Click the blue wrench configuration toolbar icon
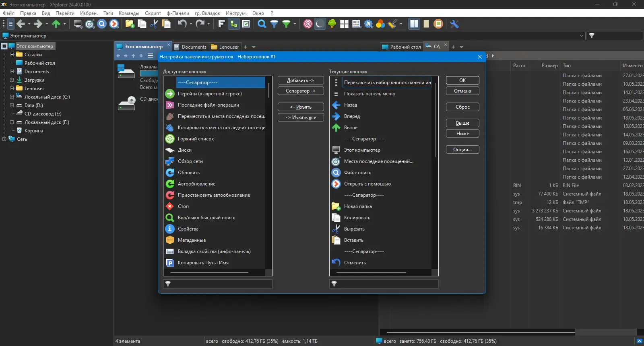Screen dimensions: 644x346 pyautogui.click(x=454, y=24)
